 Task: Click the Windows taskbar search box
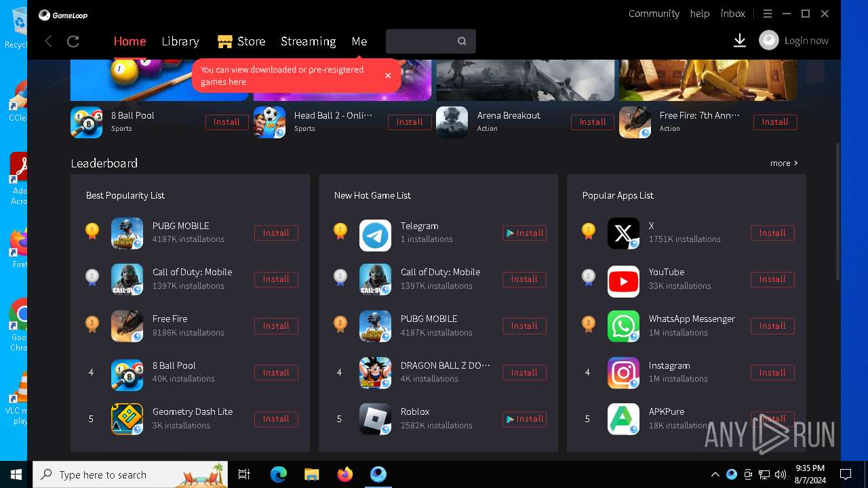[130, 474]
